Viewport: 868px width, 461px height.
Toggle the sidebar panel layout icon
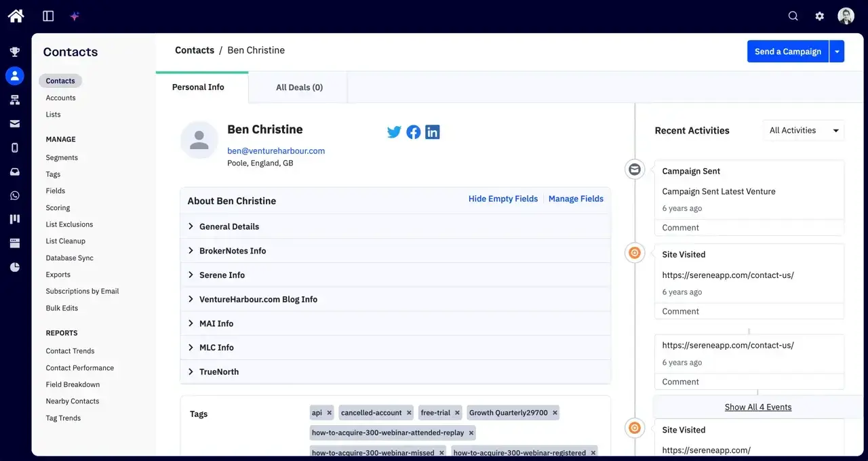48,16
